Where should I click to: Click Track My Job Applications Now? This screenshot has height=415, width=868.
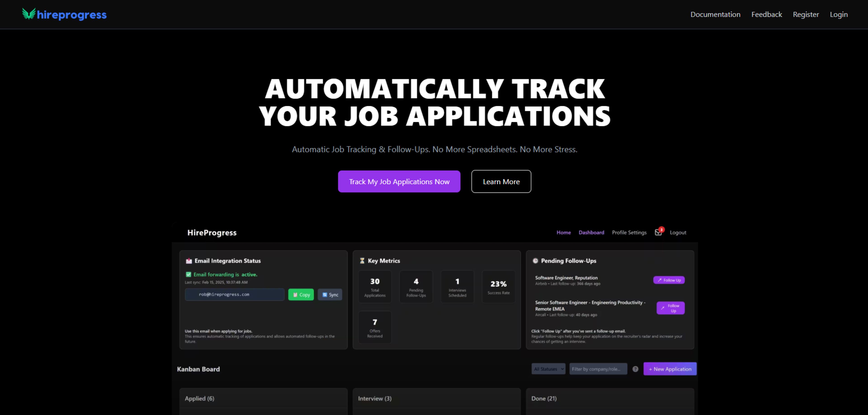[x=399, y=181]
